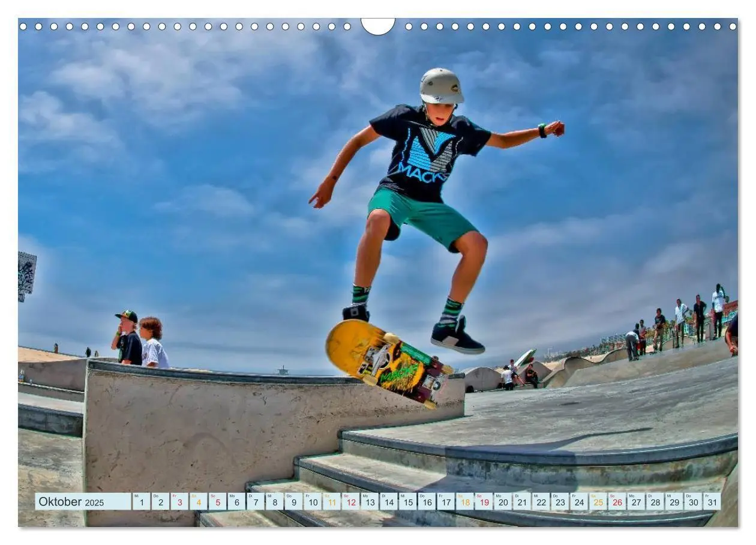
Task: Pick the orange Saturday date 4
Action: [199, 502]
